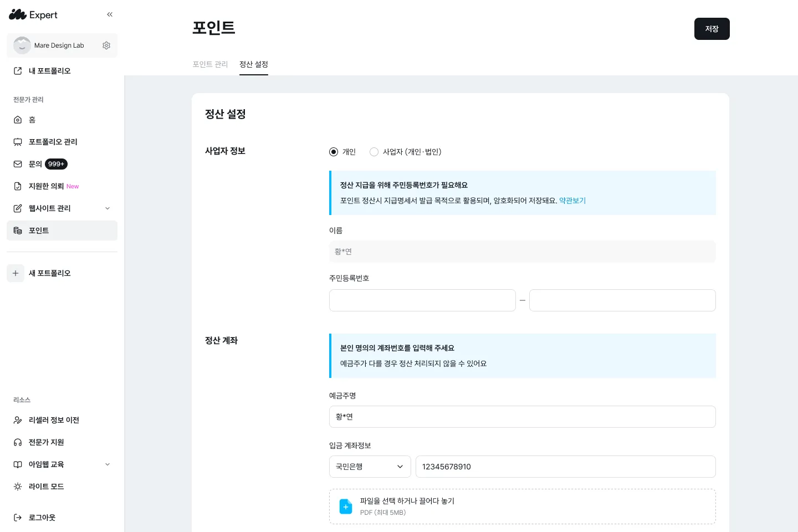Open the 약관보기 link

pyautogui.click(x=572, y=201)
